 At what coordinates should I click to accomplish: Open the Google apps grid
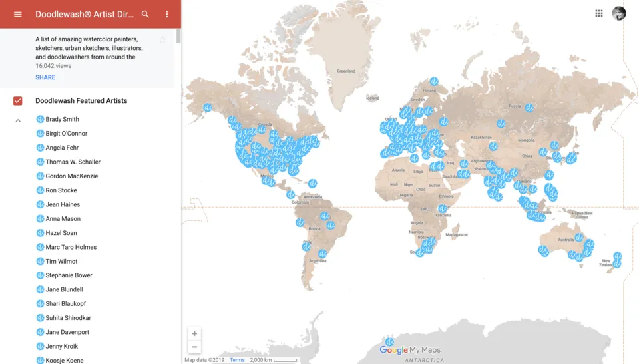point(598,13)
